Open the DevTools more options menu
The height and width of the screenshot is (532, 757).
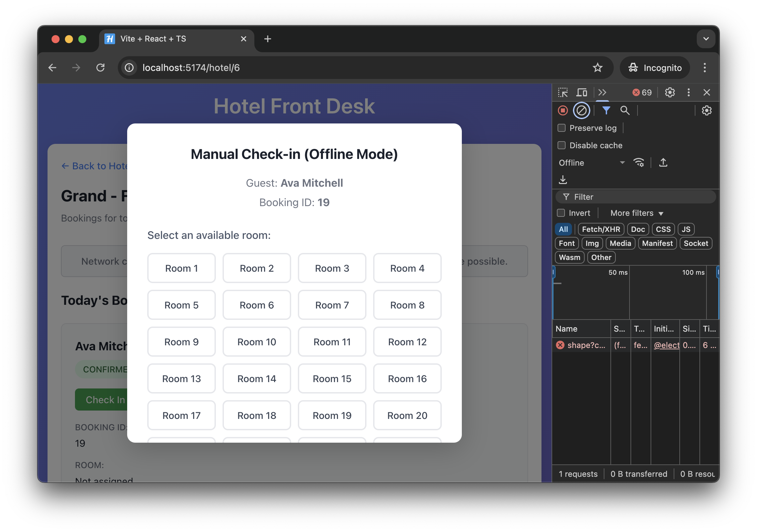(x=688, y=92)
